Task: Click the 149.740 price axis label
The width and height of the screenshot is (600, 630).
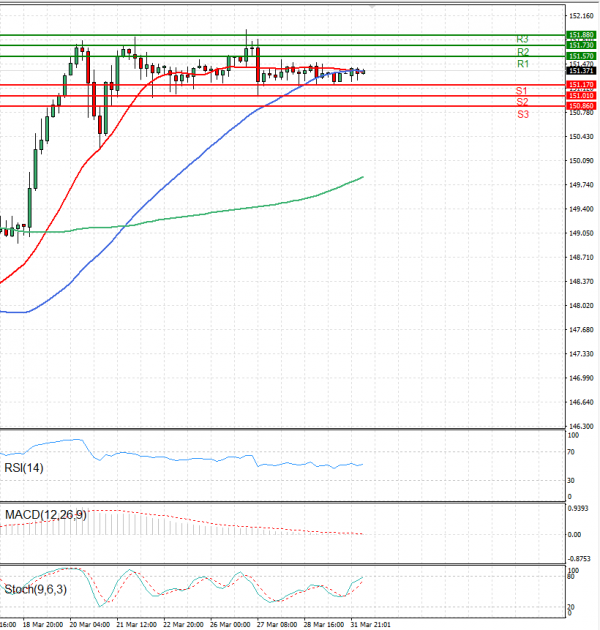Action: coord(581,185)
